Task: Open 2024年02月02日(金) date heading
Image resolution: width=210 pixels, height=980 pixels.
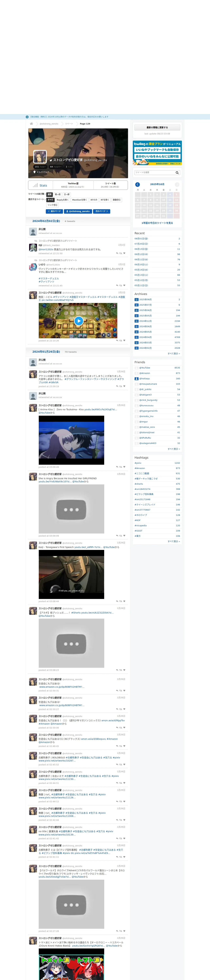Action: [x=46, y=221]
